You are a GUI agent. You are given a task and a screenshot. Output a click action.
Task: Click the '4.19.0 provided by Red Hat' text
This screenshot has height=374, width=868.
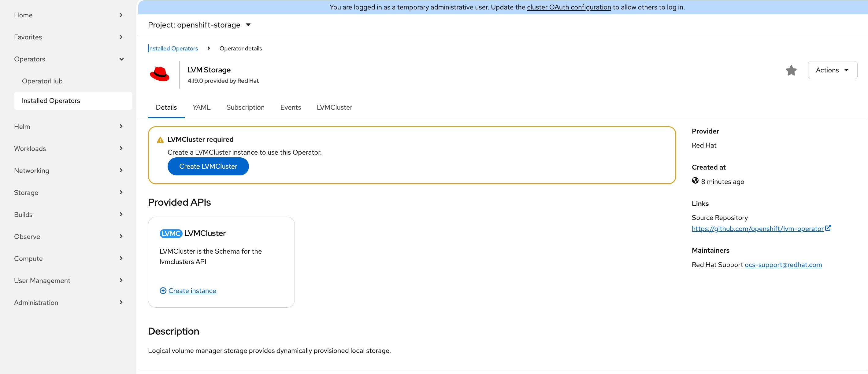[x=223, y=81]
